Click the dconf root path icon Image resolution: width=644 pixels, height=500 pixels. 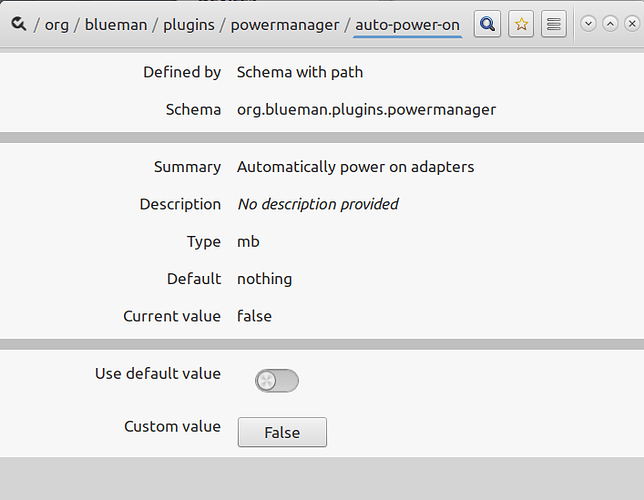click(x=18, y=24)
